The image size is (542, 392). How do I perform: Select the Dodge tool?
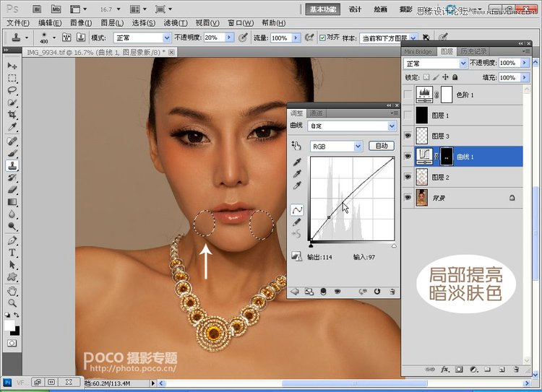pyautogui.click(x=12, y=227)
